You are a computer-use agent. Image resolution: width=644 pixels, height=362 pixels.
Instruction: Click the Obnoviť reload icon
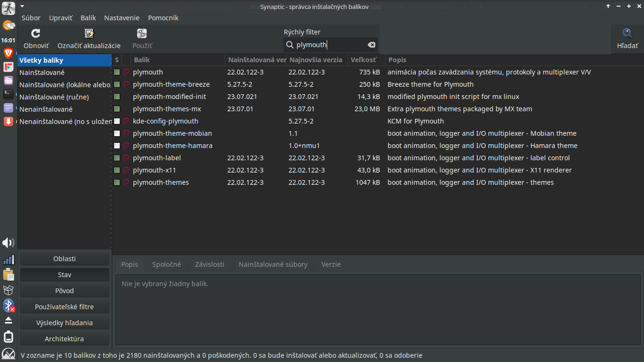(36, 33)
